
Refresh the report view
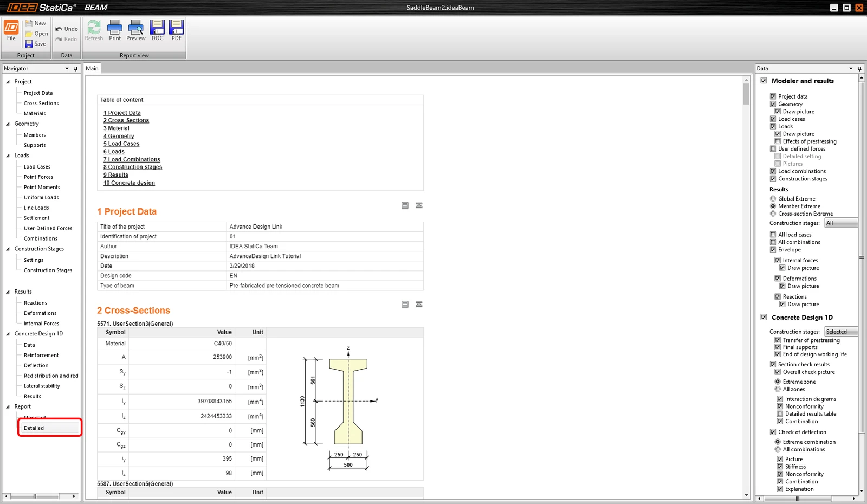point(94,30)
